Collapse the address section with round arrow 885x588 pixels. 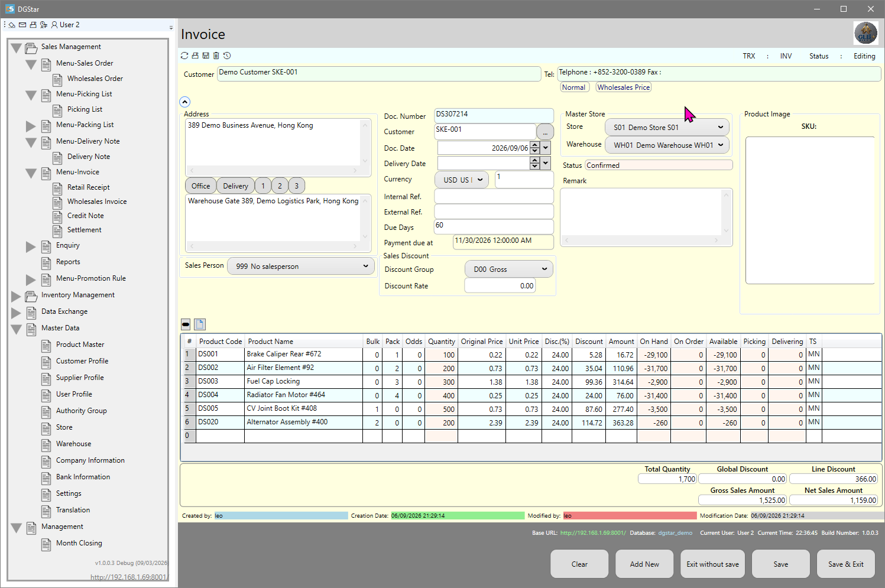[x=185, y=102]
